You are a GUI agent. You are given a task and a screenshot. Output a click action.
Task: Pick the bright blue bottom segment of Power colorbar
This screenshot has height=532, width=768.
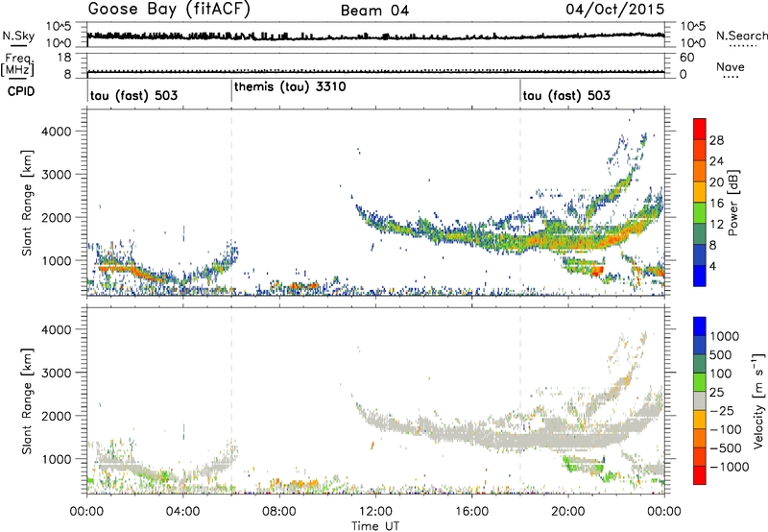coord(700,276)
